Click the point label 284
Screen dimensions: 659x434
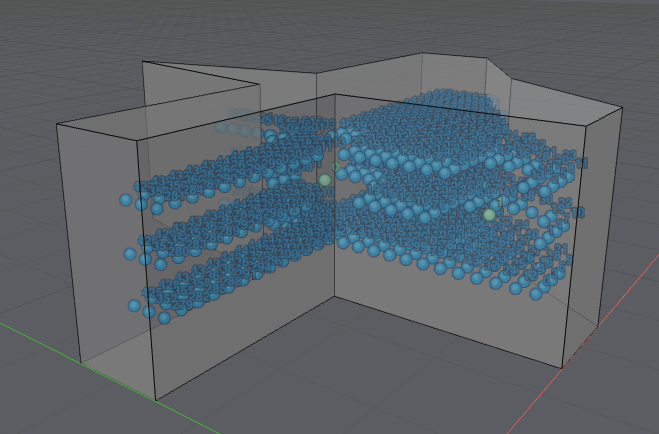coord(193,190)
